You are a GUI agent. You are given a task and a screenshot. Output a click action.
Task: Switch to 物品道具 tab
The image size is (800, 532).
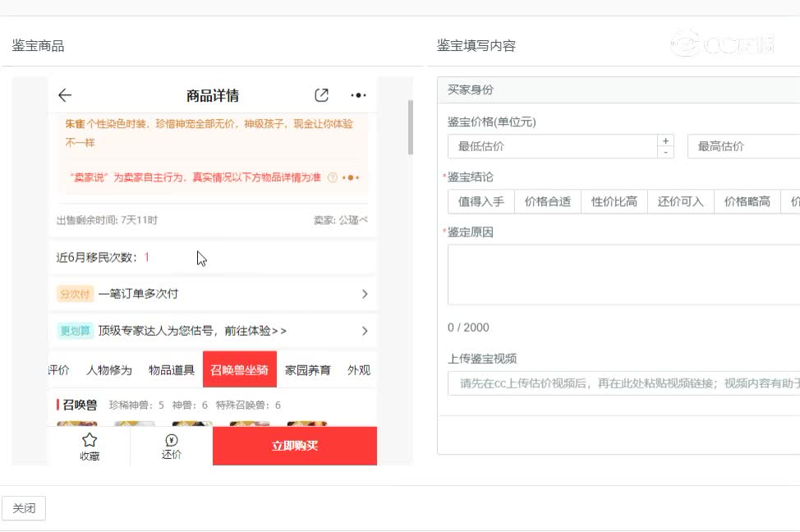(x=172, y=369)
